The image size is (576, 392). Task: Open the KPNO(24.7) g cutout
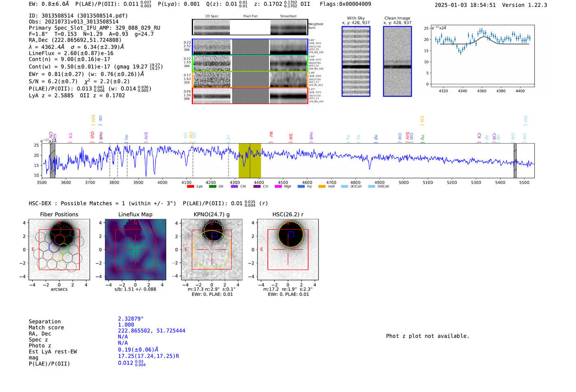click(x=211, y=249)
